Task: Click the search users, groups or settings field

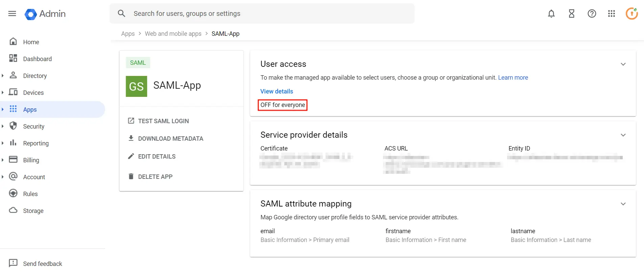Action: click(262, 13)
